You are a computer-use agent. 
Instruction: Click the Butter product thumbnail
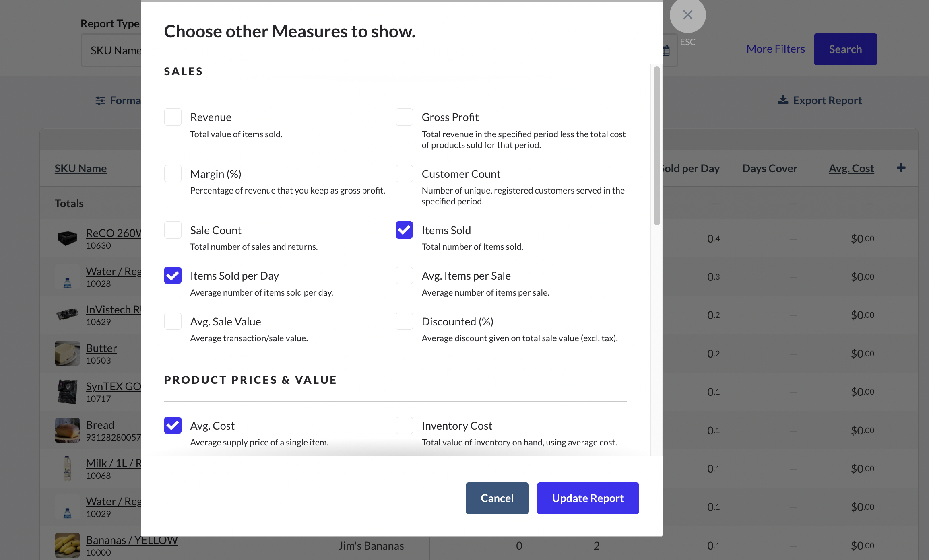coord(67,353)
